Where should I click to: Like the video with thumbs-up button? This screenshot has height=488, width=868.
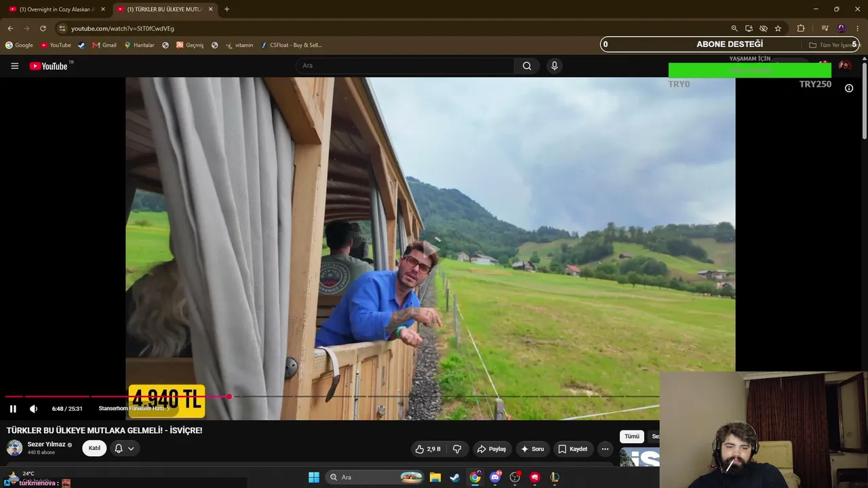coord(429,449)
